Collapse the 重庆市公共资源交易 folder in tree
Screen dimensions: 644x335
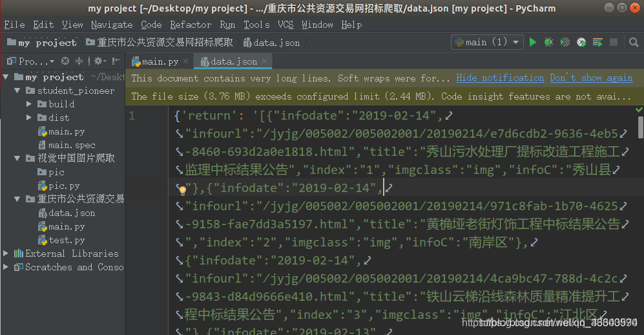(17, 199)
